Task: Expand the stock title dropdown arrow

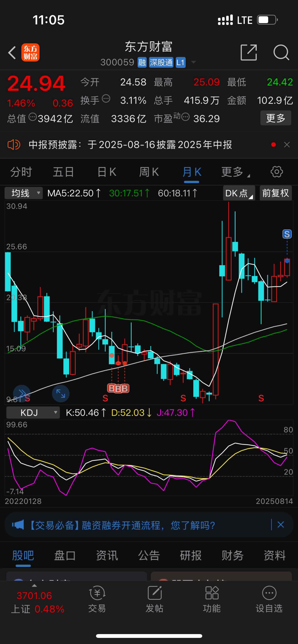Action: 194,62
